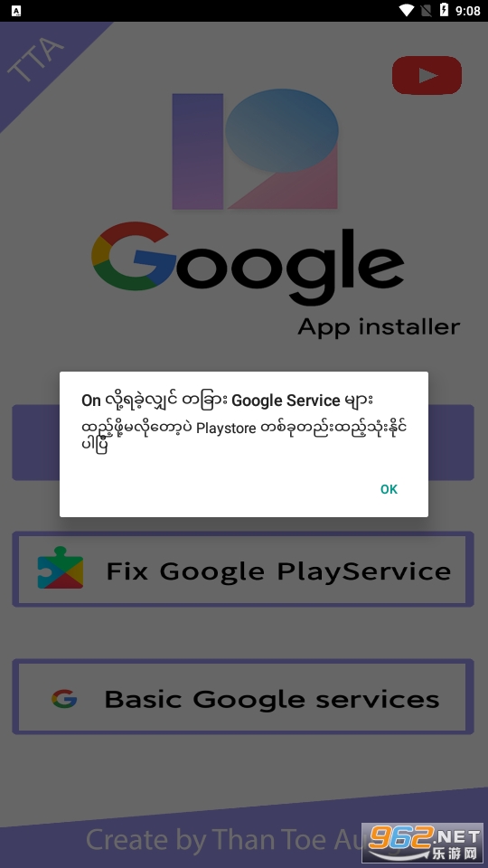Image resolution: width=488 pixels, height=868 pixels.
Task: Tap OK to dismiss the dialog
Action: 389,489
